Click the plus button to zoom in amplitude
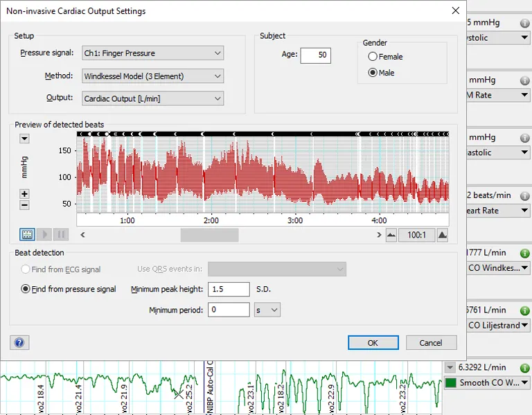The height and width of the screenshot is (415, 532). 25,194
